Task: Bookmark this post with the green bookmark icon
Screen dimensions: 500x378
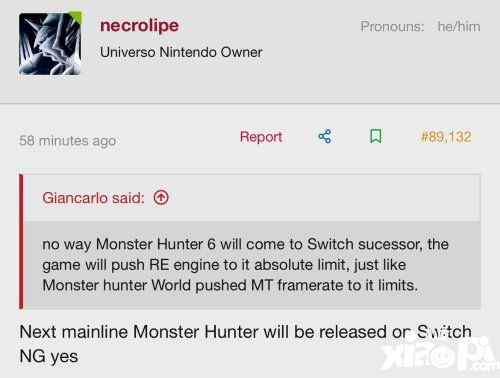Action: [x=376, y=136]
